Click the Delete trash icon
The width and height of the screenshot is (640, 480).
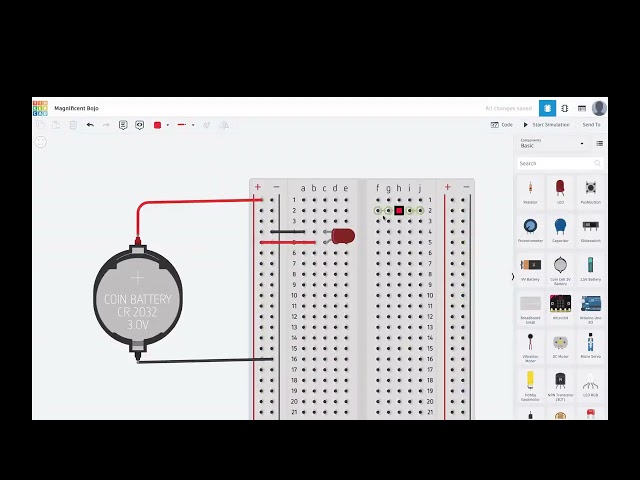[73, 125]
